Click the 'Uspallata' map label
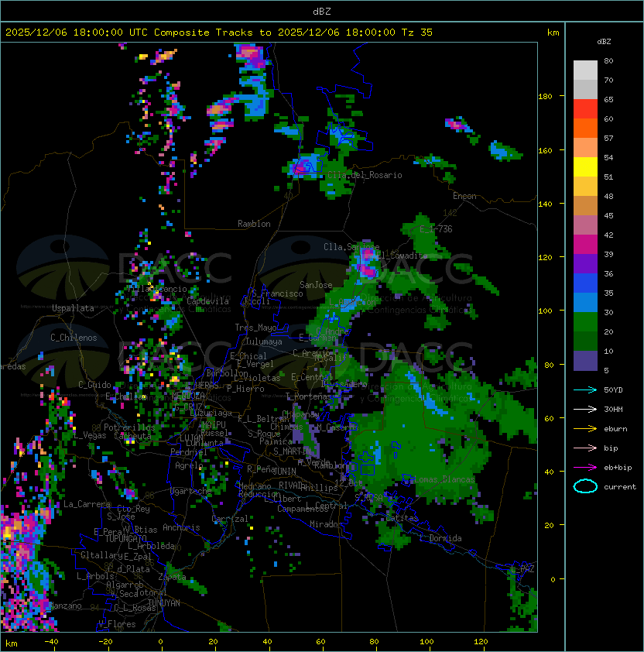644x652 pixels. 73,308
